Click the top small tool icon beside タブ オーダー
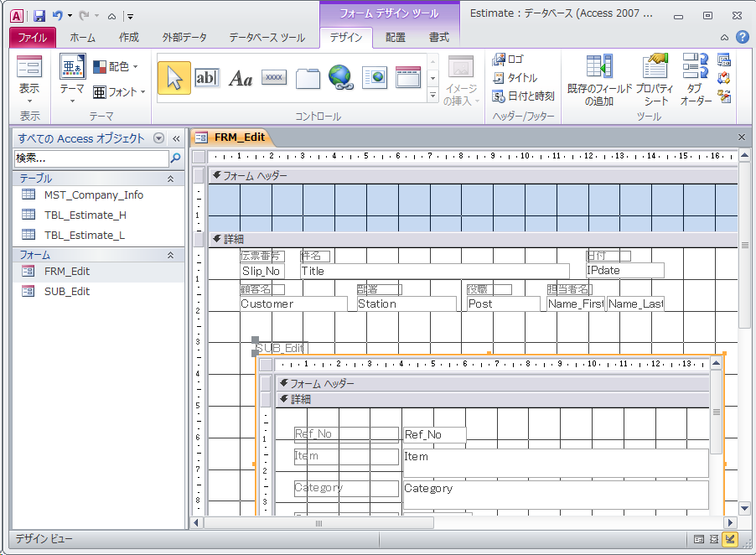756x555 pixels. click(x=723, y=60)
